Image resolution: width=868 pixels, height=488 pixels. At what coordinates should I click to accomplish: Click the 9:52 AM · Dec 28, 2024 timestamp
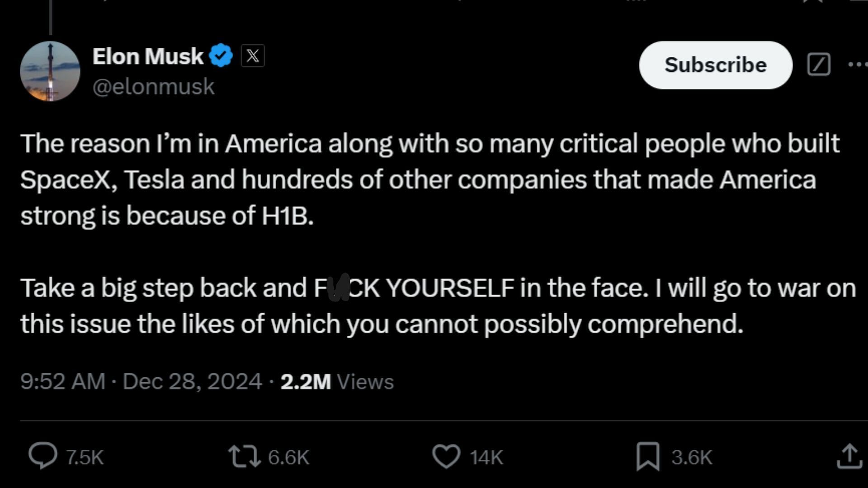point(141,381)
